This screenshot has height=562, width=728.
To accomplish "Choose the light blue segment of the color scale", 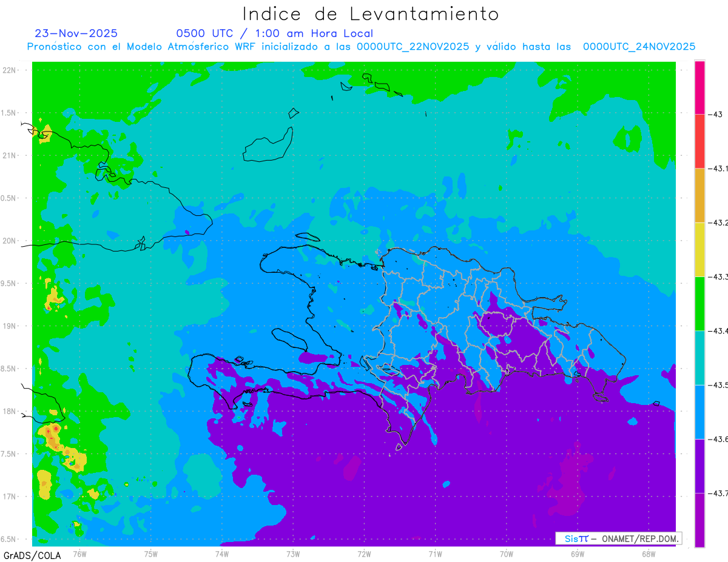I will [699, 412].
